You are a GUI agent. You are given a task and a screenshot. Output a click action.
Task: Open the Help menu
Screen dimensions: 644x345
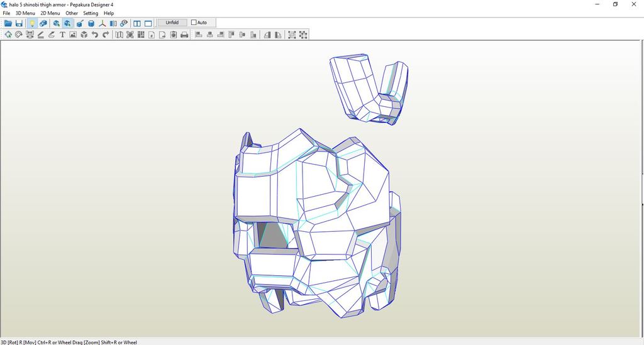pos(108,13)
